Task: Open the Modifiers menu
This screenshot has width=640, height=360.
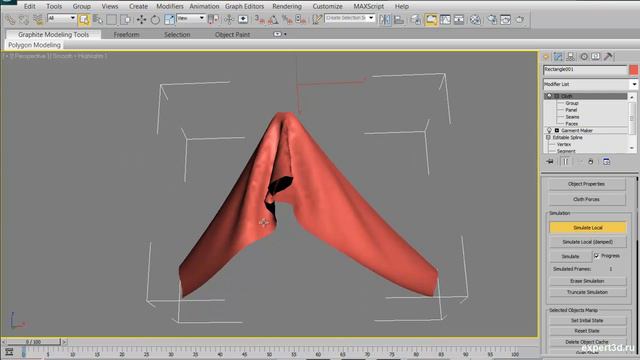Action: click(170, 6)
